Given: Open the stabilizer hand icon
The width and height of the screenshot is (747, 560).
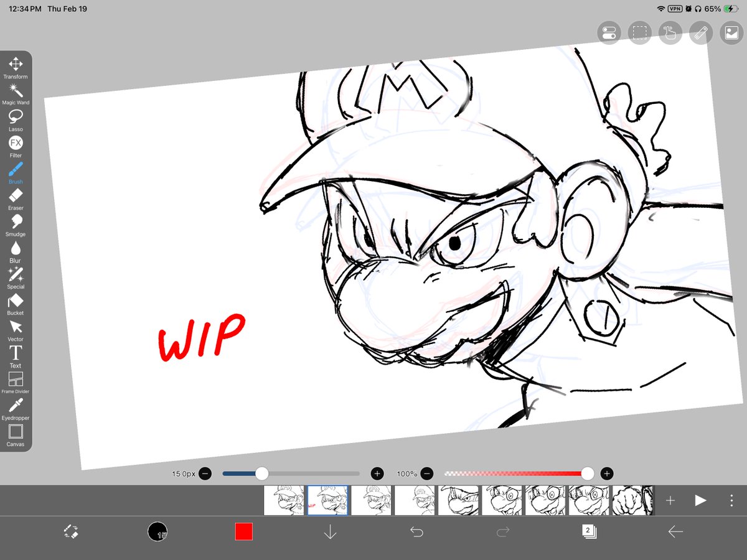Looking at the screenshot, I should (x=670, y=33).
